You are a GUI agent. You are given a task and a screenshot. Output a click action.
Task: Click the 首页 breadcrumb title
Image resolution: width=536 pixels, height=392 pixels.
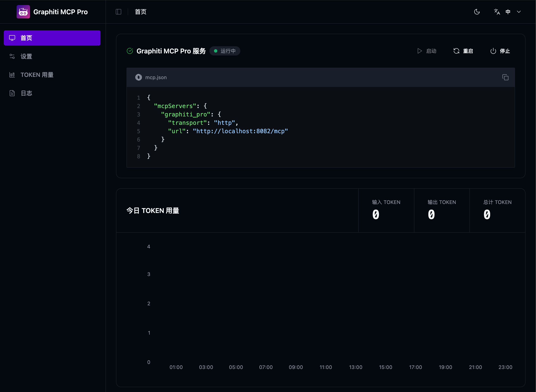point(141,12)
